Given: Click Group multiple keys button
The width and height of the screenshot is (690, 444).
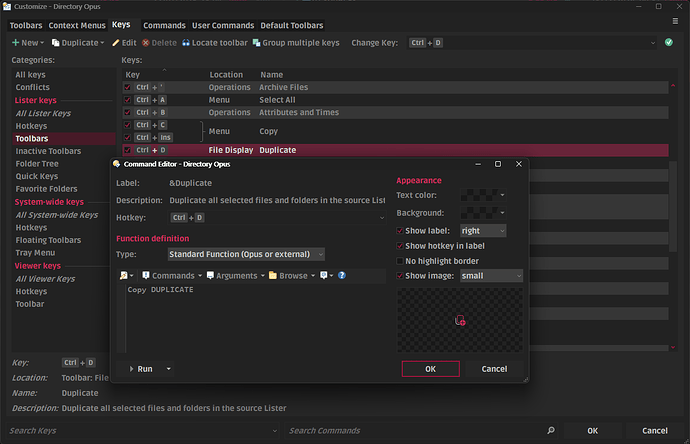Looking at the screenshot, I should click(296, 43).
